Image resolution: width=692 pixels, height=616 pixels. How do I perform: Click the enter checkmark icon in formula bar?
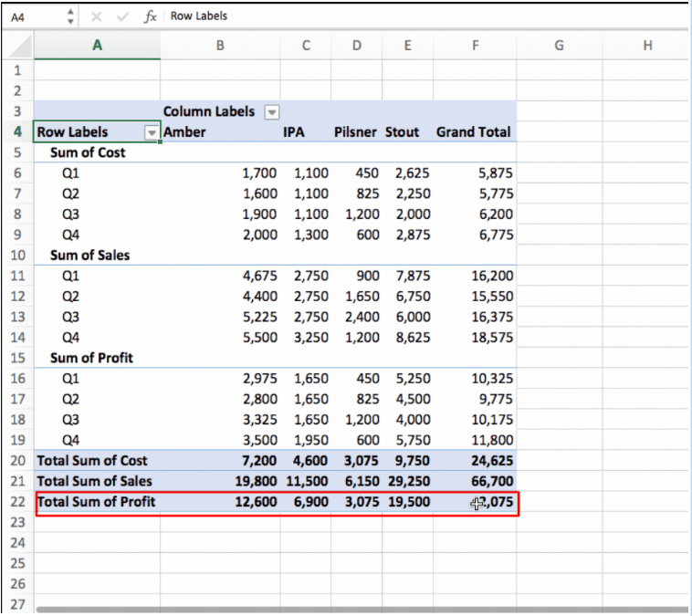pyautogui.click(x=123, y=16)
